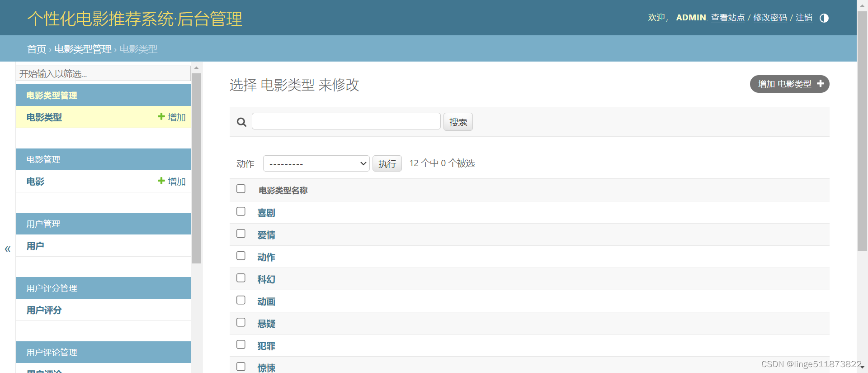The height and width of the screenshot is (373, 868).
Task: Open the 犯罪 genre entry
Action: (x=266, y=346)
